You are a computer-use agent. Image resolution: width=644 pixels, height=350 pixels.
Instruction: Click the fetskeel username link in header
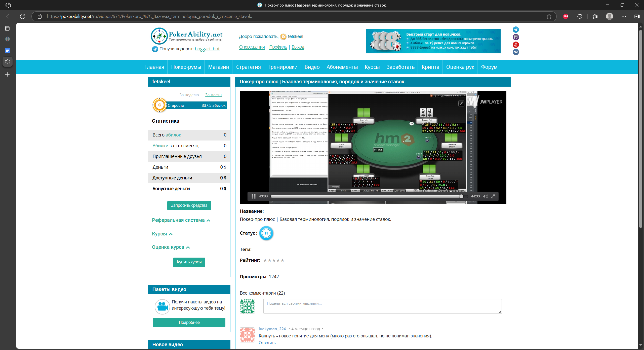(295, 37)
